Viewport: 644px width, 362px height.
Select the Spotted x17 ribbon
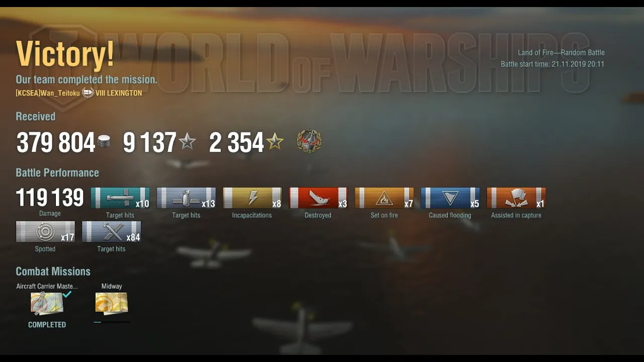tap(45, 232)
